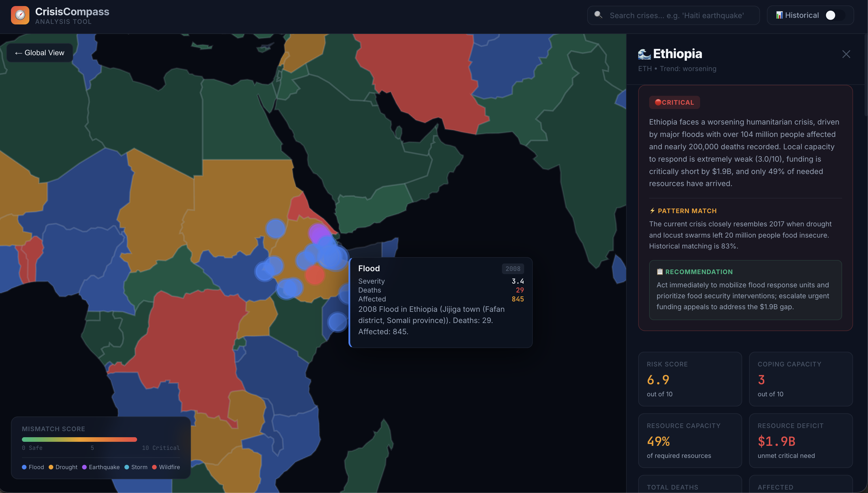Image resolution: width=868 pixels, height=493 pixels.
Task: Click the Wildfire legend entry
Action: pyautogui.click(x=166, y=467)
